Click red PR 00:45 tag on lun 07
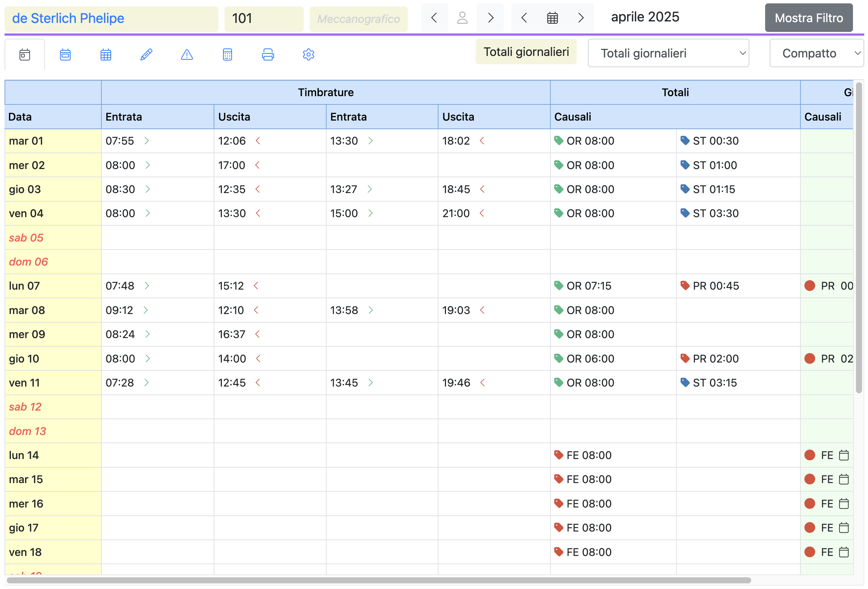 [685, 285]
